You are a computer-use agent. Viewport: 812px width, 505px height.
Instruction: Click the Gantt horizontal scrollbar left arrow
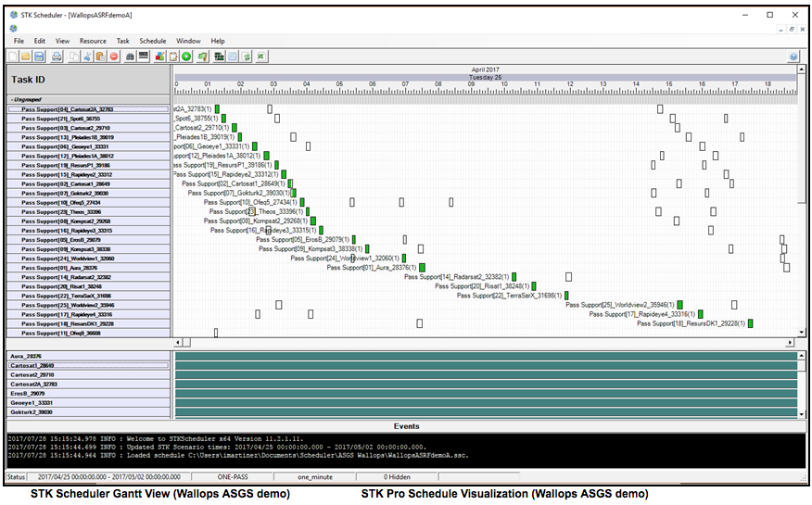coord(178,342)
